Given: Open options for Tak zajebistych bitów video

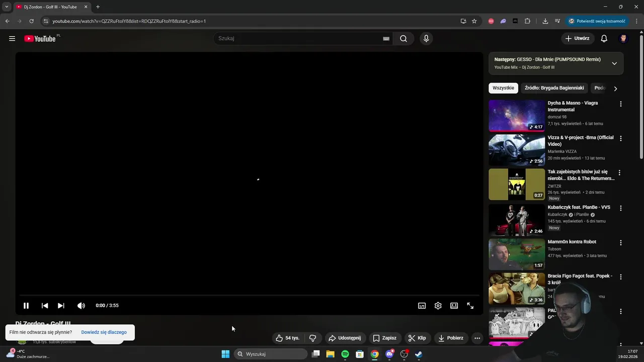Looking at the screenshot, I should 619,173.
